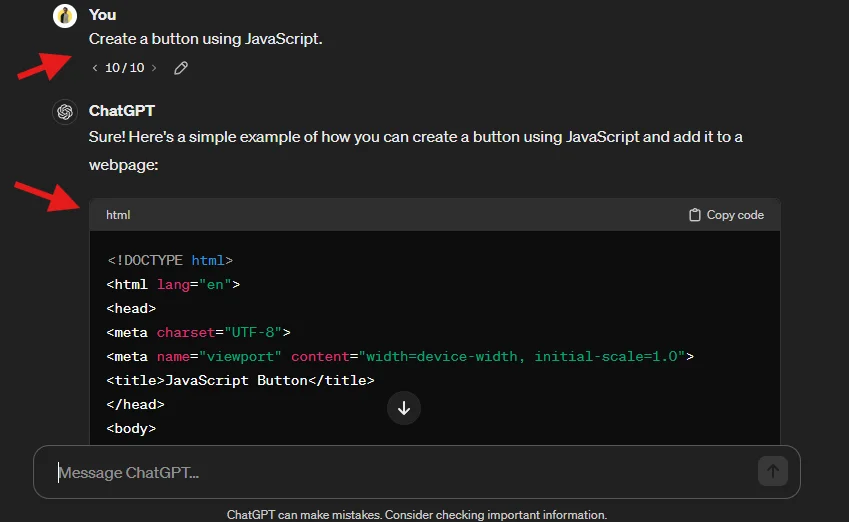Click the html language label of code block

pos(118,215)
